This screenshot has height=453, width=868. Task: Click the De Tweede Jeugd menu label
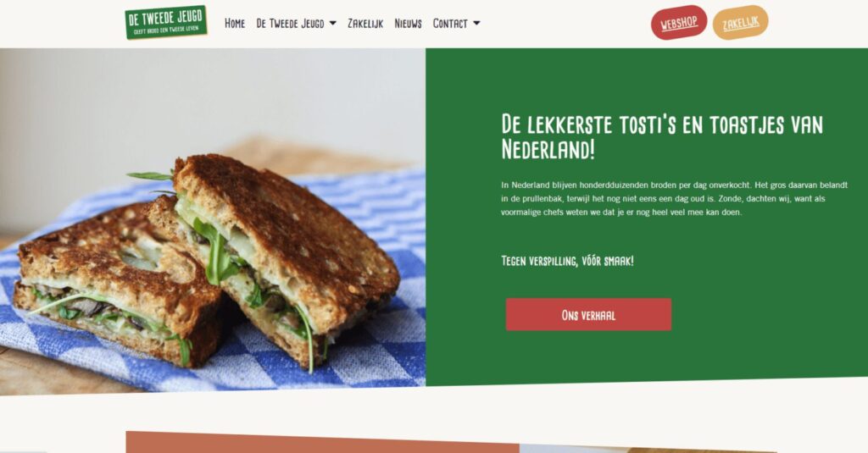290,23
